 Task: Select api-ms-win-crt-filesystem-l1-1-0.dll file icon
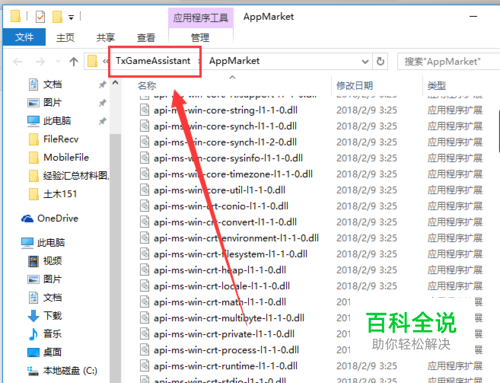[144, 253]
